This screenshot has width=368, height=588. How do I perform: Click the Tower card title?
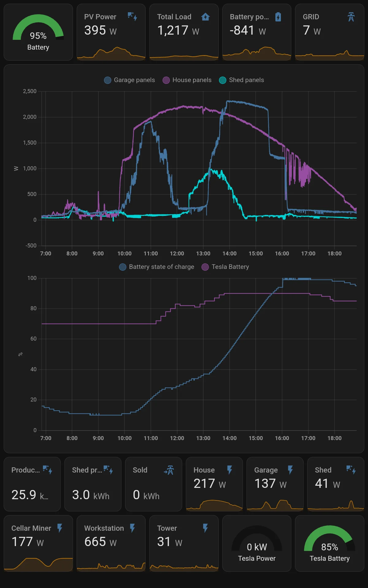[x=167, y=528]
